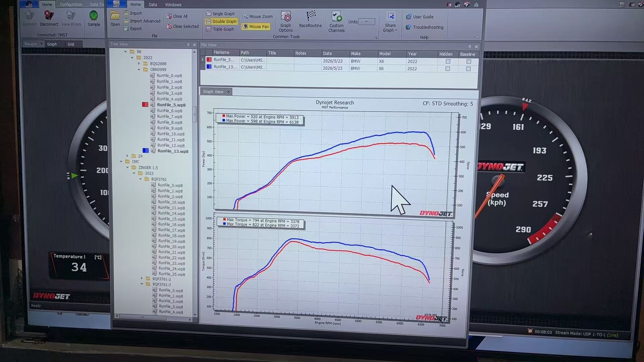Close all open run files with Close All
Viewport: 644px width, 362px height.
[x=177, y=16]
